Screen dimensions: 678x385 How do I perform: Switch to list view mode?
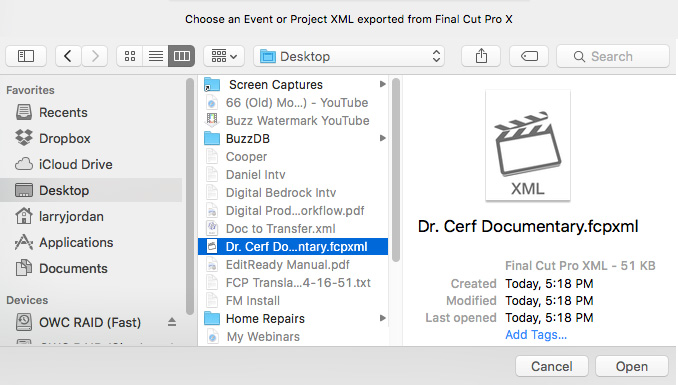(x=156, y=56)
